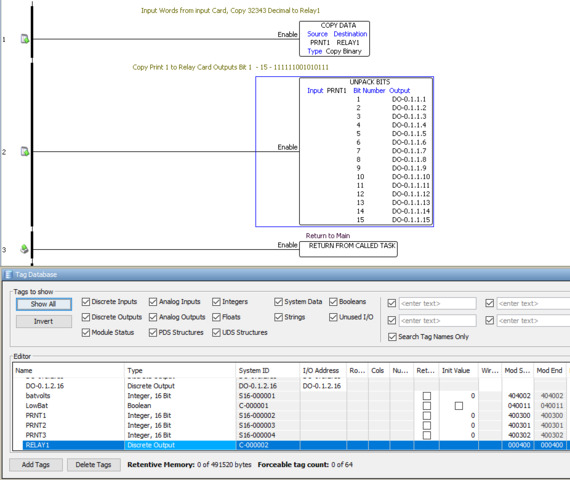Click Tag Database panel title icon
This screenshot has height=480, width=570.
[x=8, y=274]
